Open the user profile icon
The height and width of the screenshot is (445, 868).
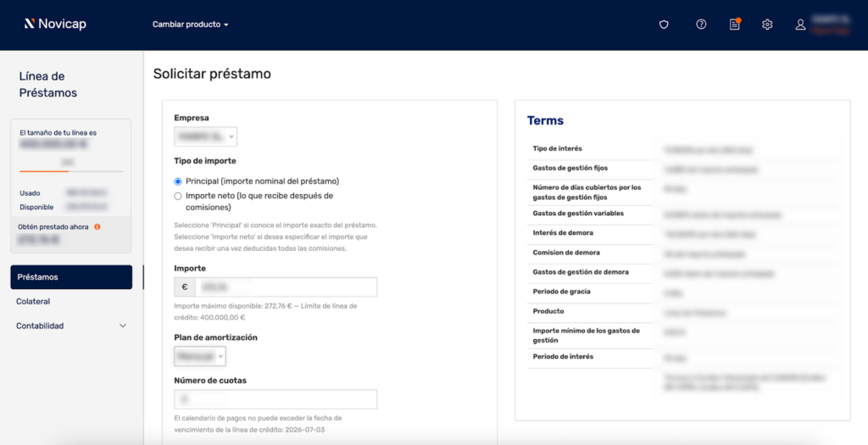(x=800, y=25)
